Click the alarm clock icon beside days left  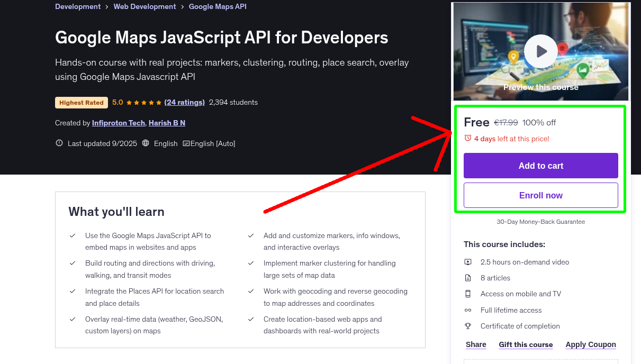468,138
